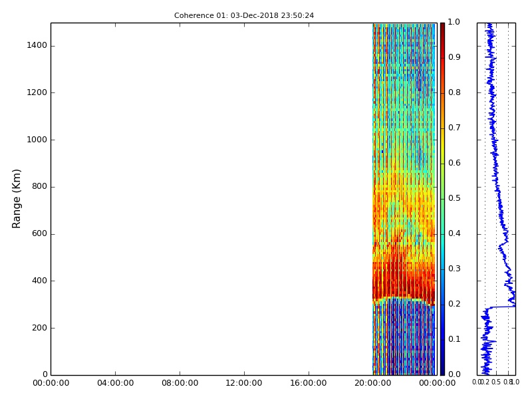
Task: Click the 1400 range tick label
Action: tap(37, 45)
